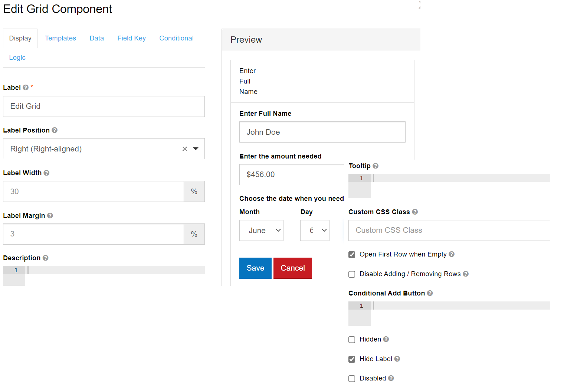Open the Conditional tab
Viewport: 564px width, 392px height.
[177, 38]
